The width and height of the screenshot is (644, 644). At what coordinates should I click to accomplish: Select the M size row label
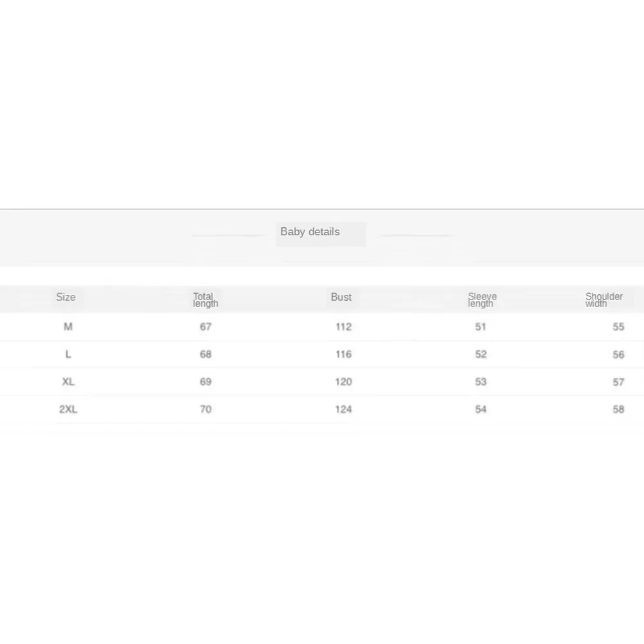point(68,327)
